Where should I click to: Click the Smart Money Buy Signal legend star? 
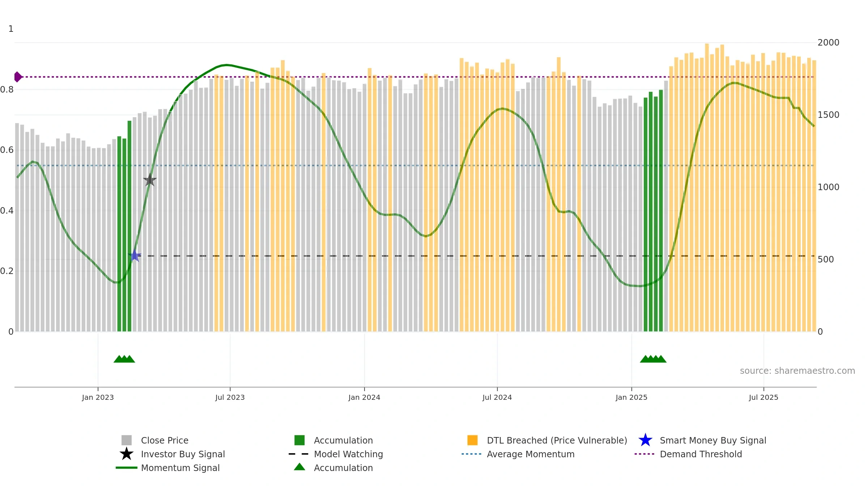pyautogui.click(x=645, y=440)
